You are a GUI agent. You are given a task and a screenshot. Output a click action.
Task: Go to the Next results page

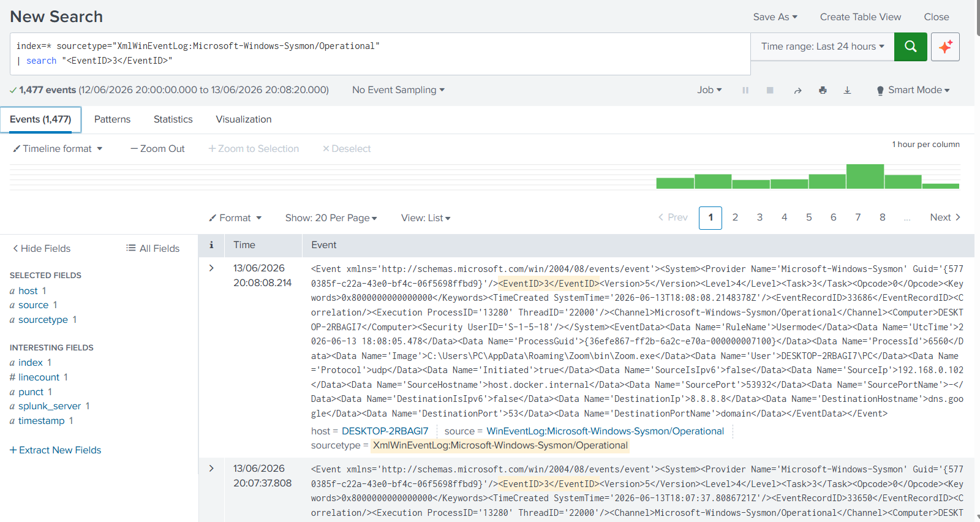click(x=945, y=217)
